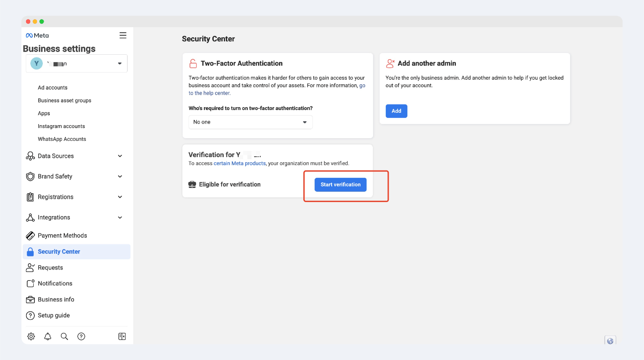Viewport: 644px width, 360px height.
Task: Collapse sidebar with panel toggle icon
Action: 122,336
